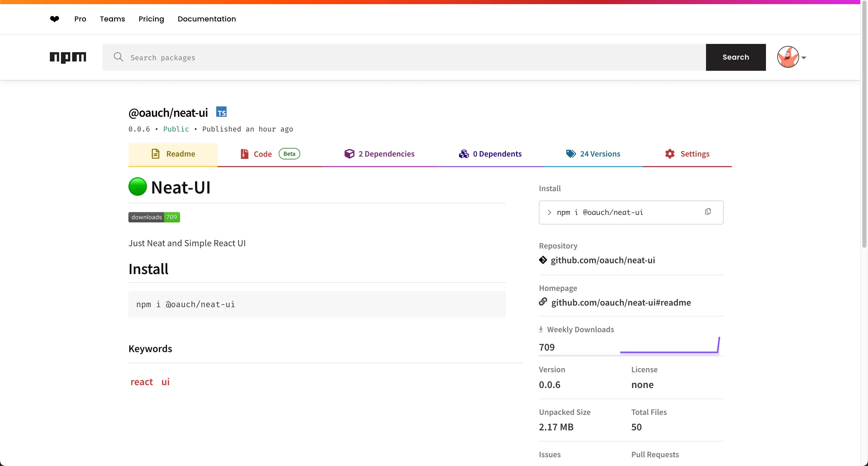Open the Code Beta tab
The image size is (868, 466).
270,154
